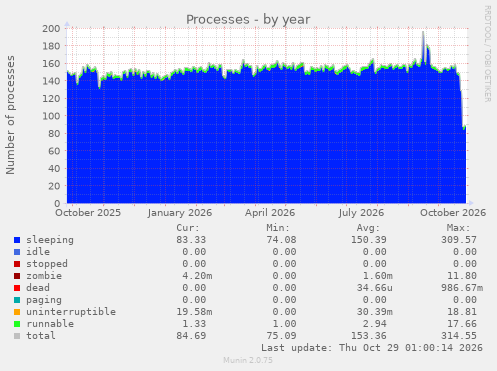Click uninterruptible current value 19.58m
The height and width of the screenshot is (371, 497).
(194, 312)
